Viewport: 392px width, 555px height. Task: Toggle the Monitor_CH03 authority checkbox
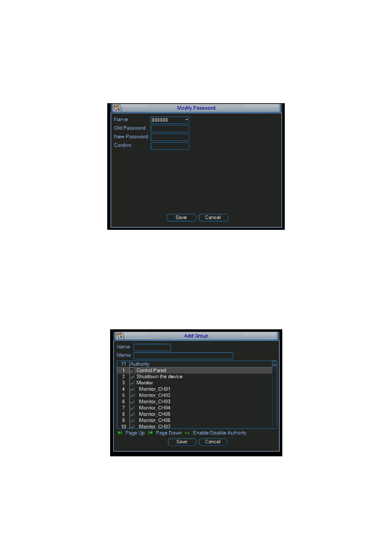coord(132,402)
